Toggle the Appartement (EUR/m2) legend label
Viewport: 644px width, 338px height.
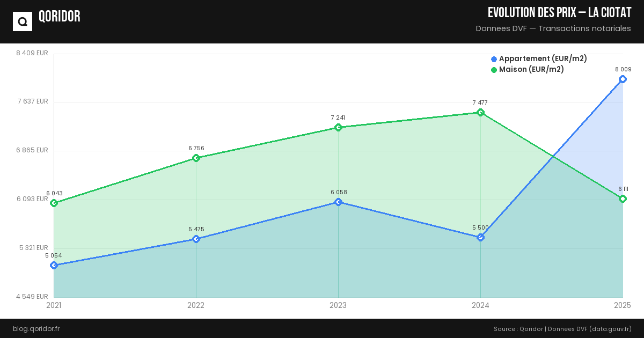(x=543, y=59)
